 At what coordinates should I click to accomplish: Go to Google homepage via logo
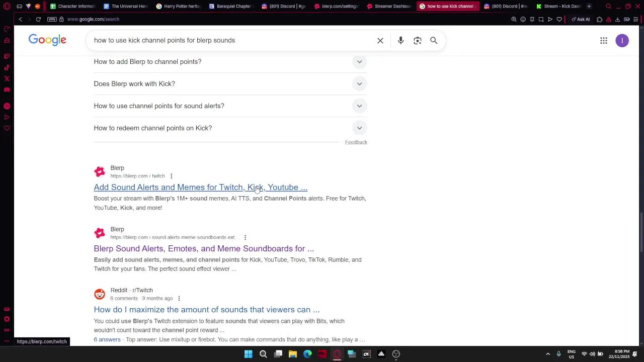point(47,40)
